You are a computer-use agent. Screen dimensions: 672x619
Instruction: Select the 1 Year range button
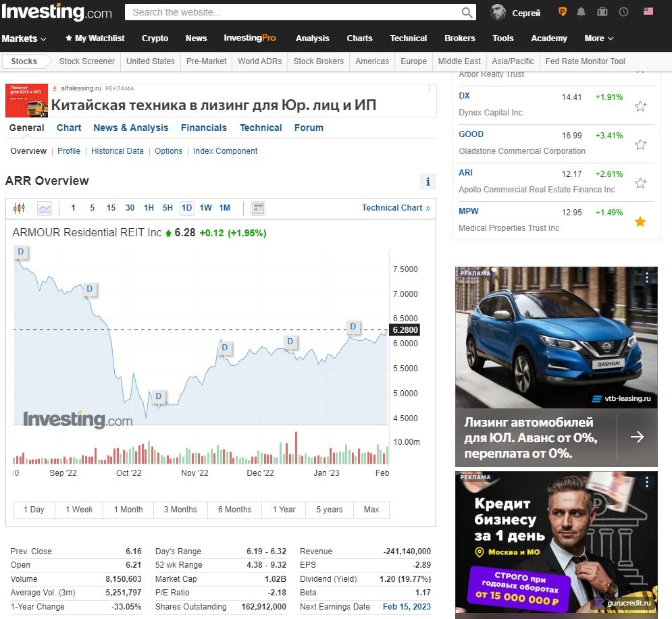pyautogui.click(x=283, y=510)
